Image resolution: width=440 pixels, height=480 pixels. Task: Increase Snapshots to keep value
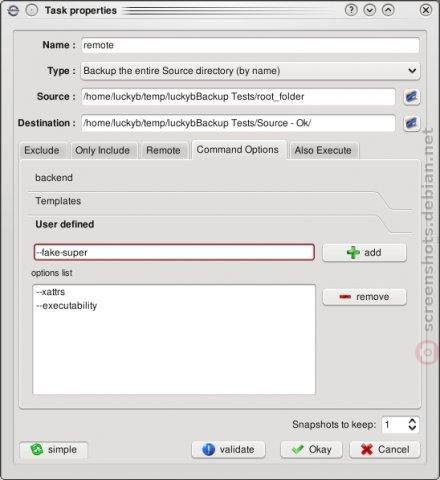412,421
